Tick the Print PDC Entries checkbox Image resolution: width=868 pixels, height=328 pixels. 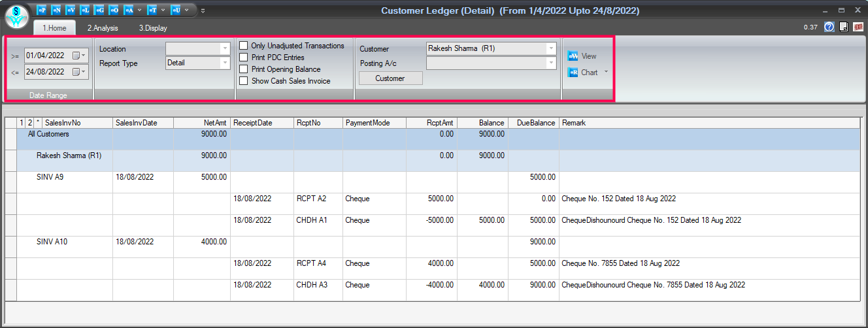tap(244, 57)
